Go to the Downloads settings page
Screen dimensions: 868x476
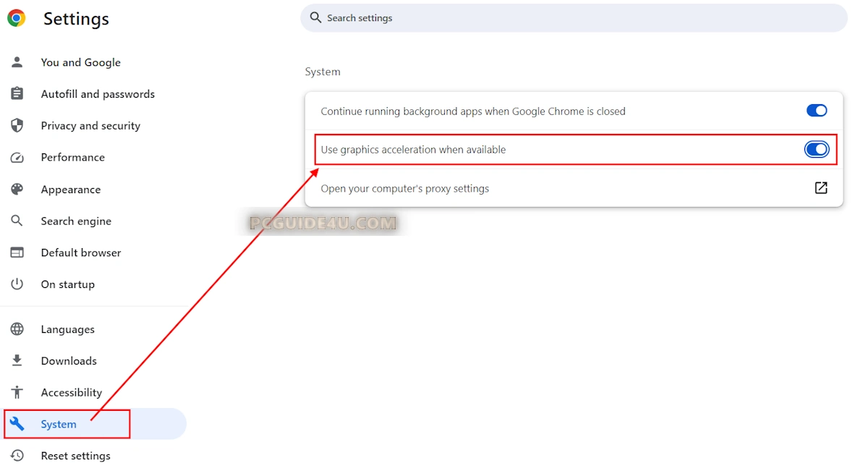[69, 361]
